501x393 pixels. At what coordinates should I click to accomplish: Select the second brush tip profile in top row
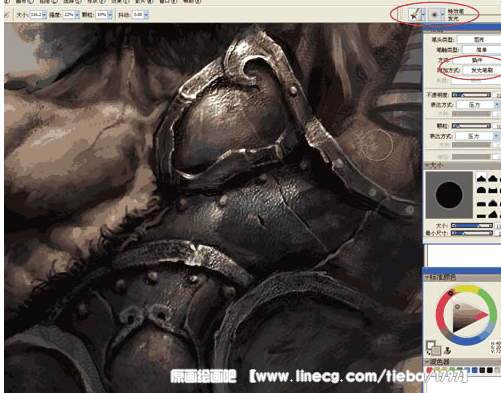(x=493, y=178)
